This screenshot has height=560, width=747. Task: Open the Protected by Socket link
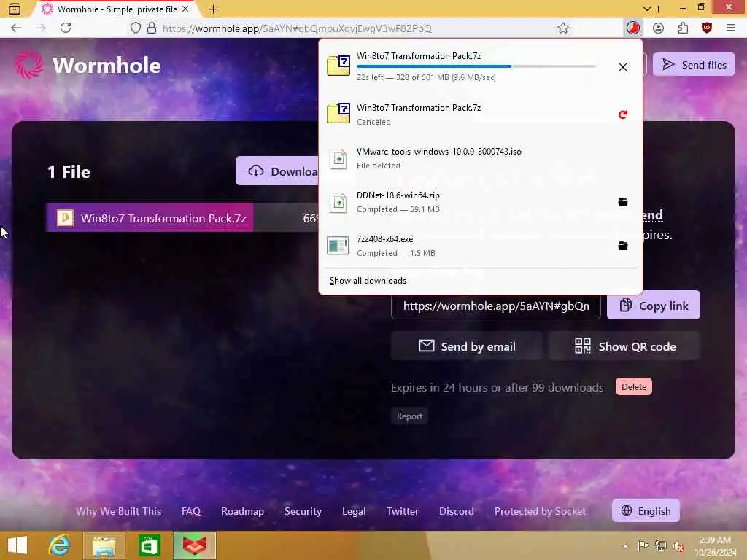tap(540, 511)
